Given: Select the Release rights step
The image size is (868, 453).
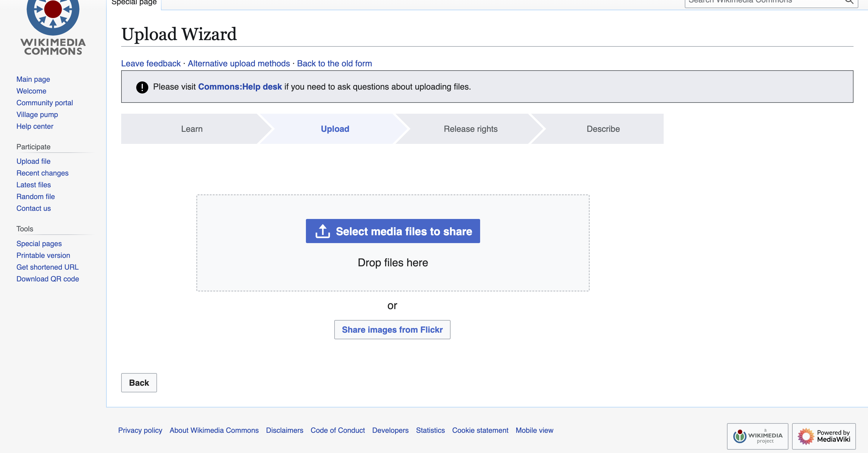Looking at the screenshot, I should tap(470, 129).
